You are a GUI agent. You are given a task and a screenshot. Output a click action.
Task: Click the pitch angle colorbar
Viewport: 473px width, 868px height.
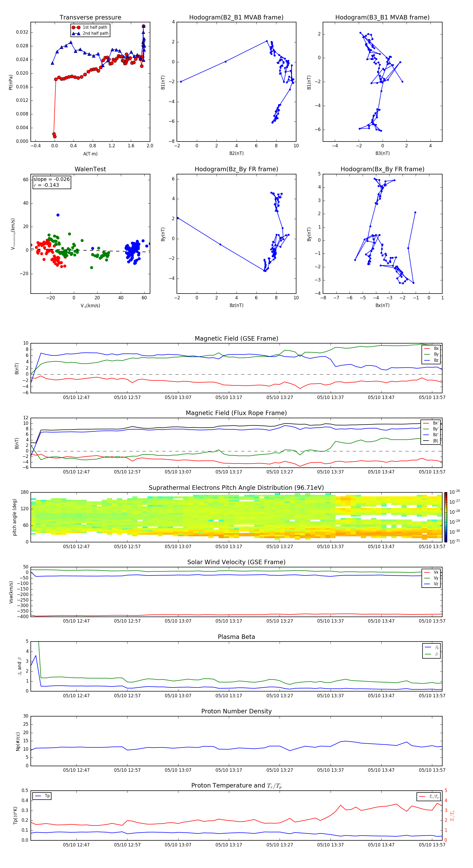(446, 517)
